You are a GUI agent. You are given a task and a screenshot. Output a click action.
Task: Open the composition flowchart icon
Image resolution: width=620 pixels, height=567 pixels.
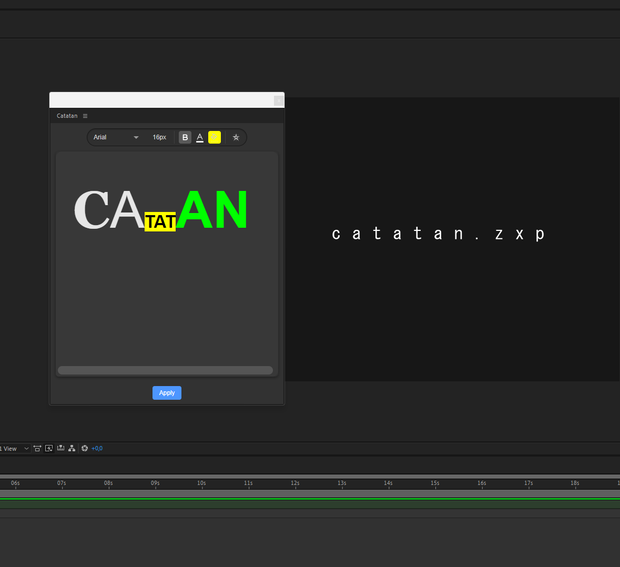tap(72, 448)
